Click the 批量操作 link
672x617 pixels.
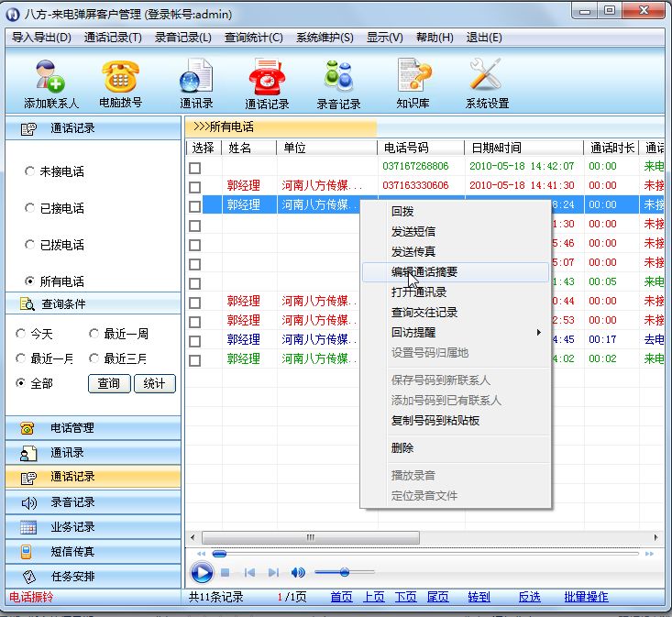pyautogui.click(x=586, y=597)
